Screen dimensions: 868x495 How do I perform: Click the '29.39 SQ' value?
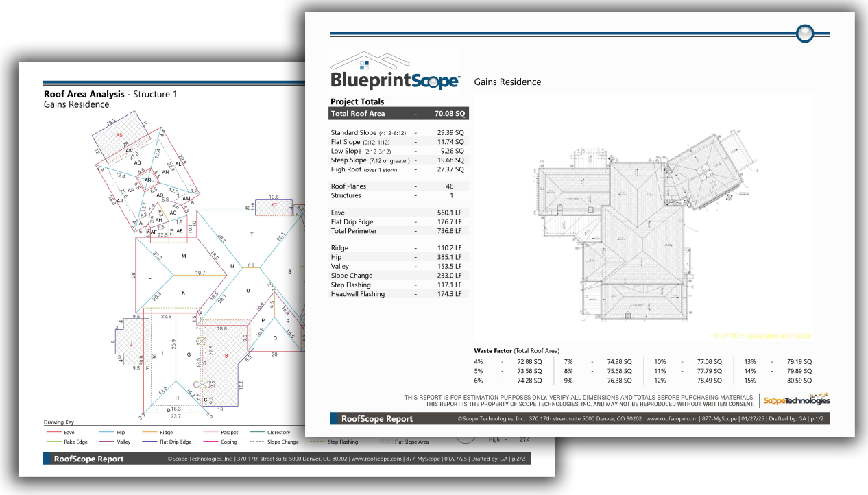pos(450,132)
